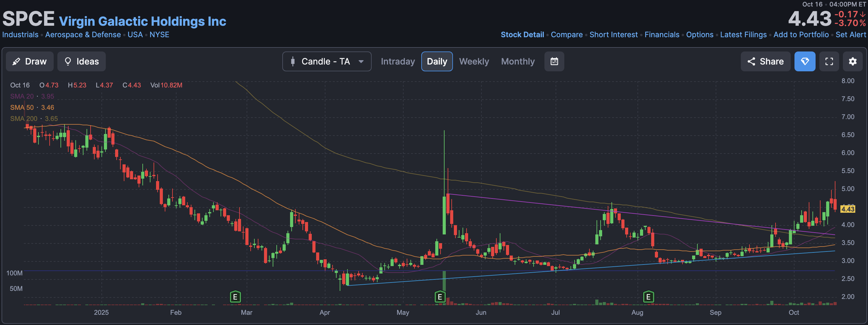Click the close price C 4.43 readout

click(132, 85)
